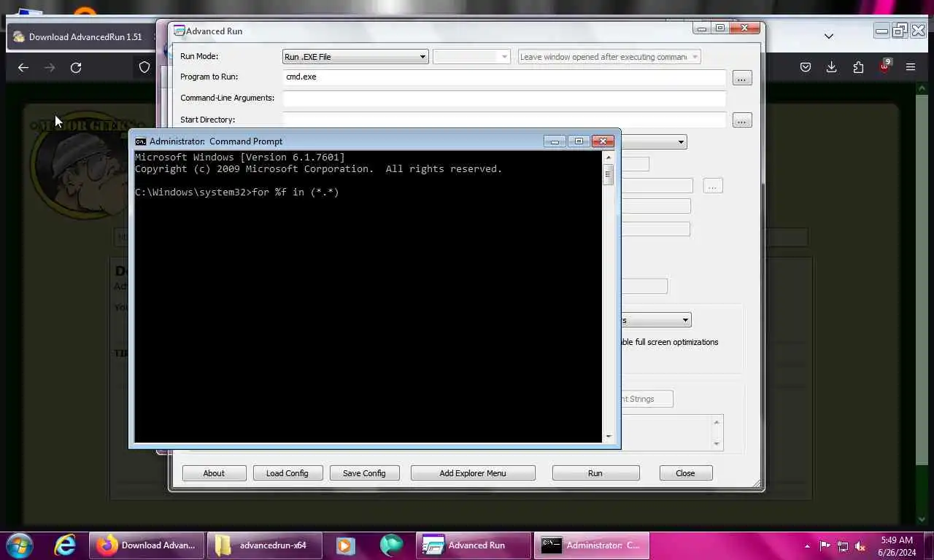The image size is (934, 560).
Task: Click Add Explorer Menu button
Action: (x=473, y=473)
